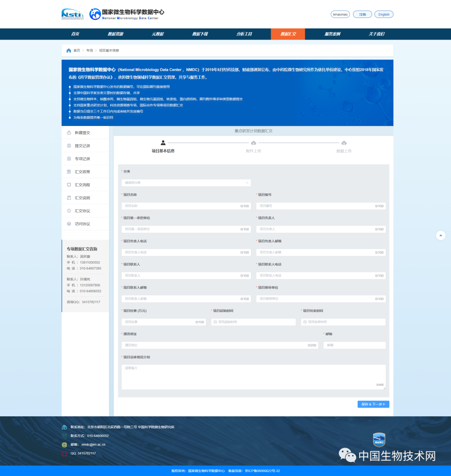451x476 pixels.
Task: Click the 新建提交 upload icon in sidebar
Action: pyautogui.click(x=69, y=133)
